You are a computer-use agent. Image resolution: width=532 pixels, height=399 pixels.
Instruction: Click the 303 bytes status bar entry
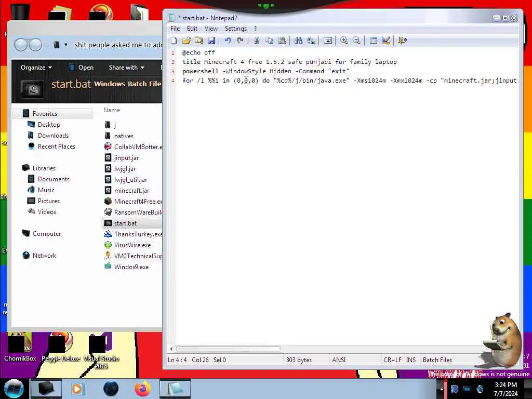click(299, 360)
